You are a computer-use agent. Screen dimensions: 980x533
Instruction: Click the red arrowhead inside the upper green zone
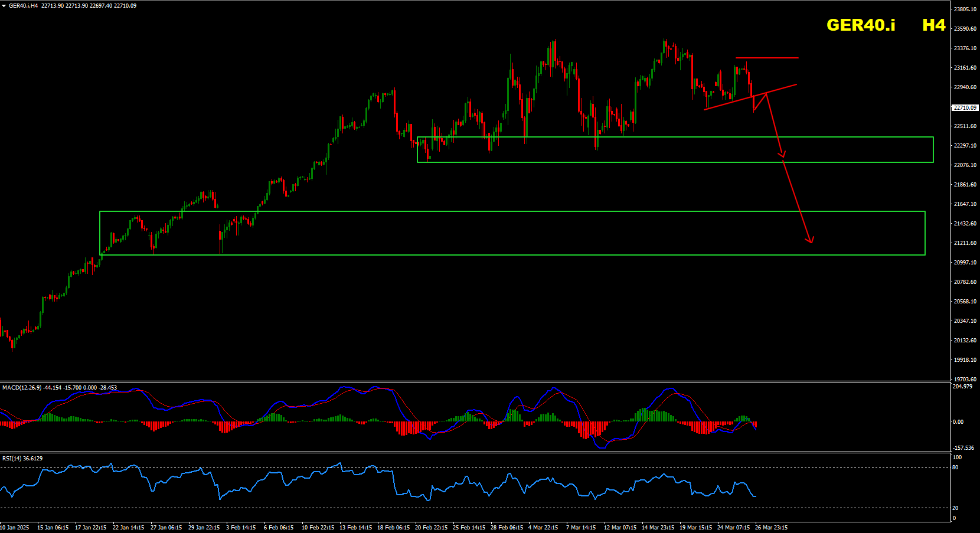pos(782,156)
